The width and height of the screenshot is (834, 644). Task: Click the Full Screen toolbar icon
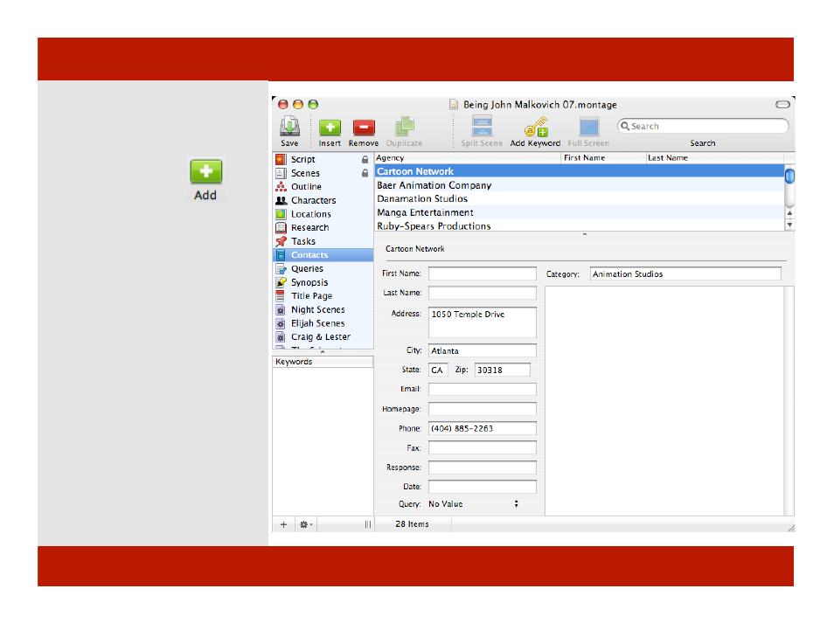pos(589,127)
